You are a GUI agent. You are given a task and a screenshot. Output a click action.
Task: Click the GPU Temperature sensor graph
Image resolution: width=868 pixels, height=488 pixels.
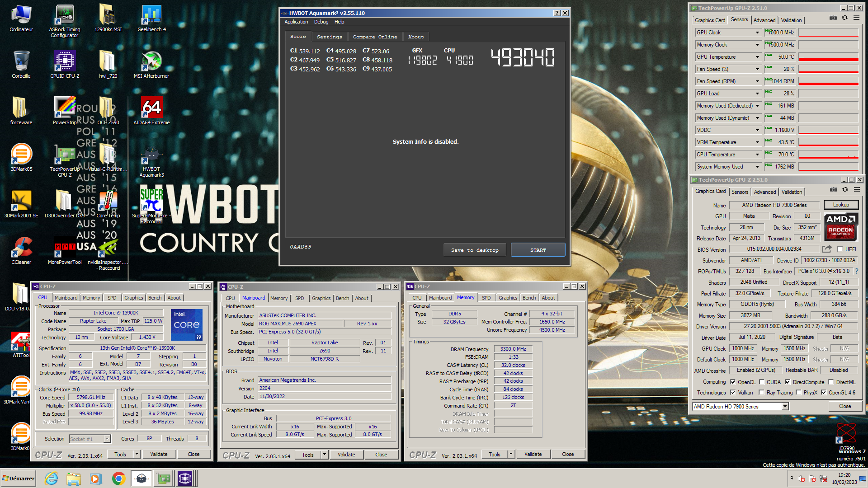click(x=828, y=57)
